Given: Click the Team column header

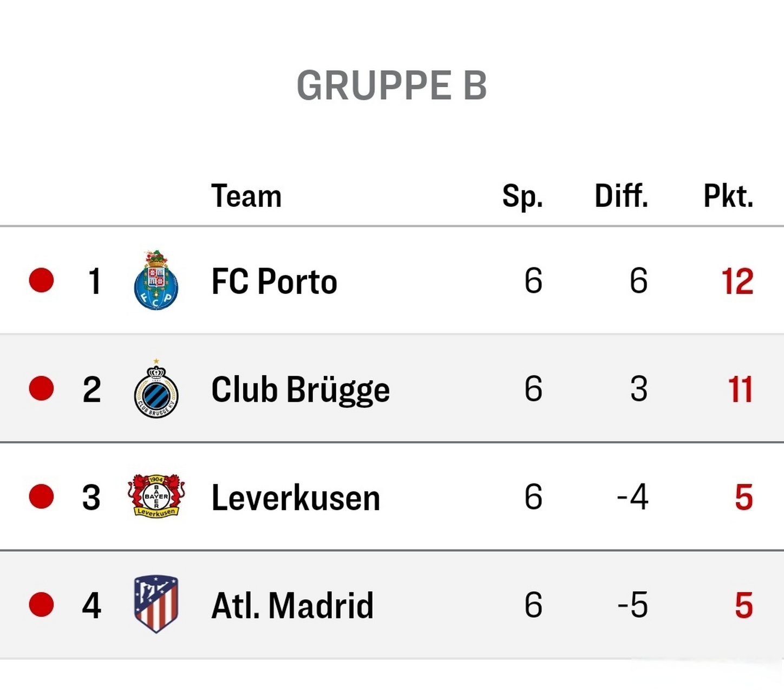Looking at the screenshot, I should pyautogui.click(x=246, y=196).
